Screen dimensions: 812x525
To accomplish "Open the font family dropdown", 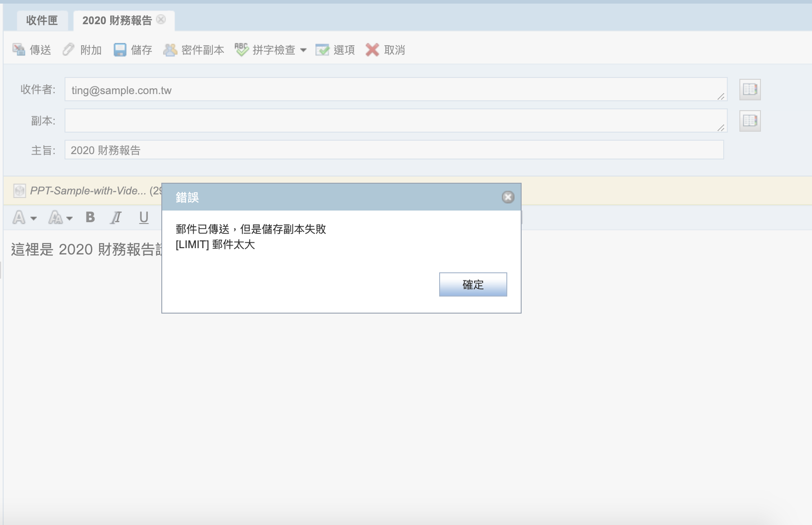I will (24, 218).
